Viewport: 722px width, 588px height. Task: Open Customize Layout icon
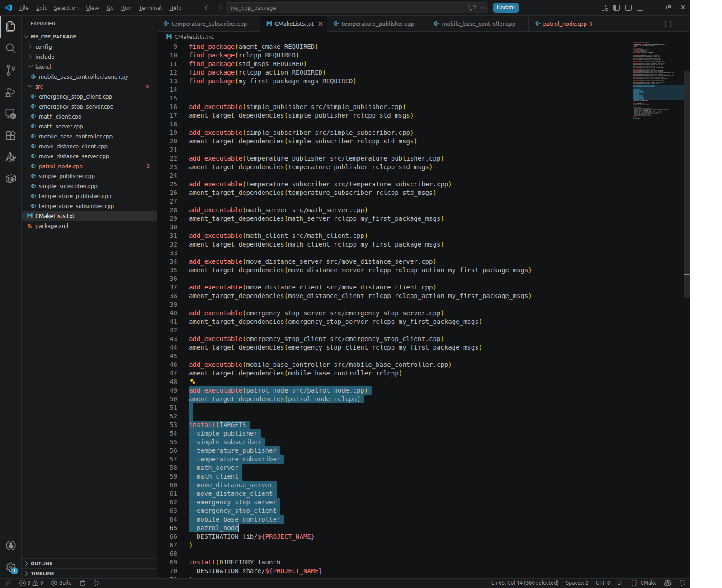click(x=605, y=8)
